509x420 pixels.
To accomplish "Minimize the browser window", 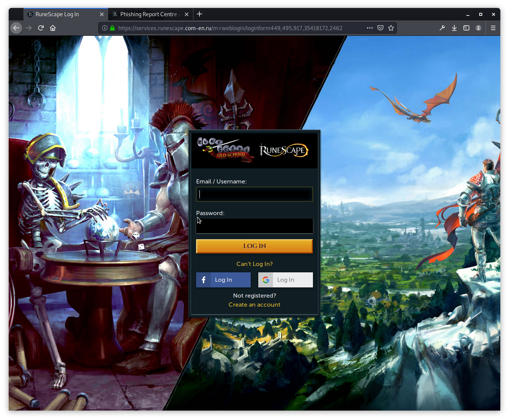I will 468,14.
